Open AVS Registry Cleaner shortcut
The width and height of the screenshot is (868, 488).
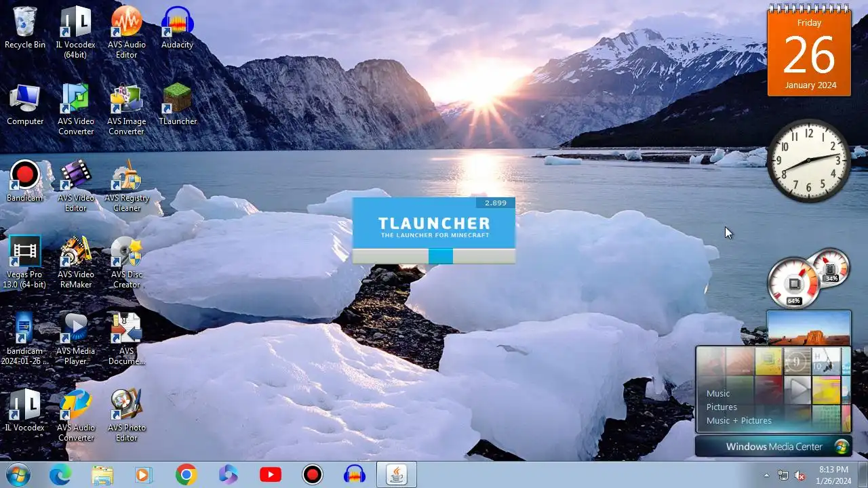126,186
